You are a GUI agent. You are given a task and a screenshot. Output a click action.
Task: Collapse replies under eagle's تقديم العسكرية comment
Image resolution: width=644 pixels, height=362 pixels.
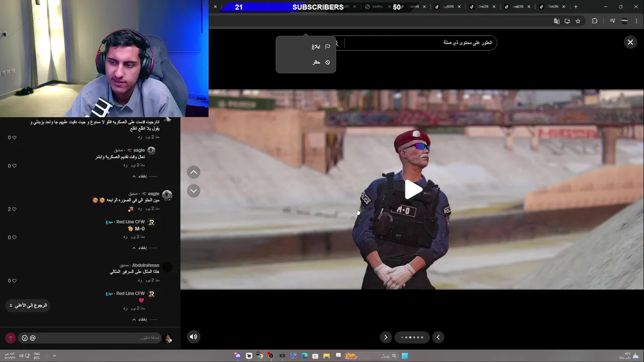pos(140,176)
